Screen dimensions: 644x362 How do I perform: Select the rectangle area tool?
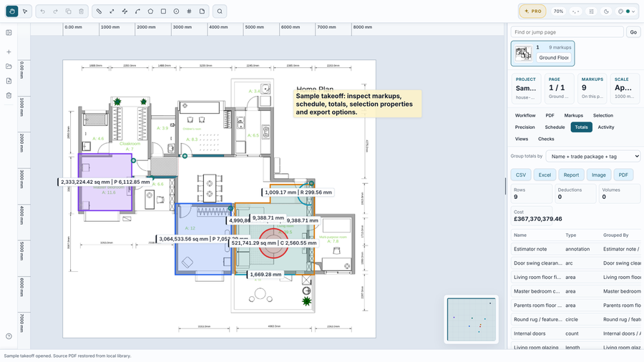tap(163, 11)
